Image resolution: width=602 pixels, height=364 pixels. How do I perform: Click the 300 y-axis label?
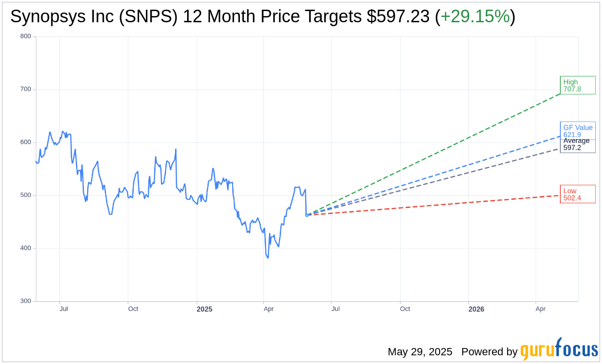point(25,301)
